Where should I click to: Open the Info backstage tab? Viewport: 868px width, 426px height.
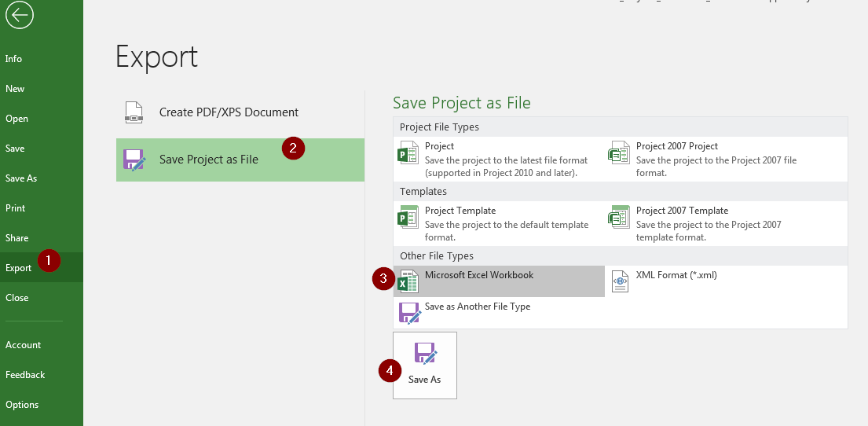click(42, 59)
